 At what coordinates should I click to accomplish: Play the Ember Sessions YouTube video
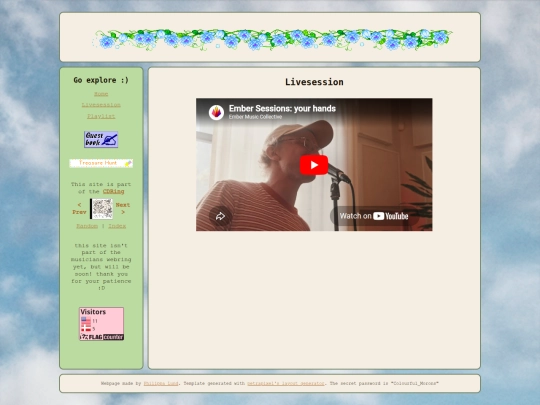coord(314,165)
